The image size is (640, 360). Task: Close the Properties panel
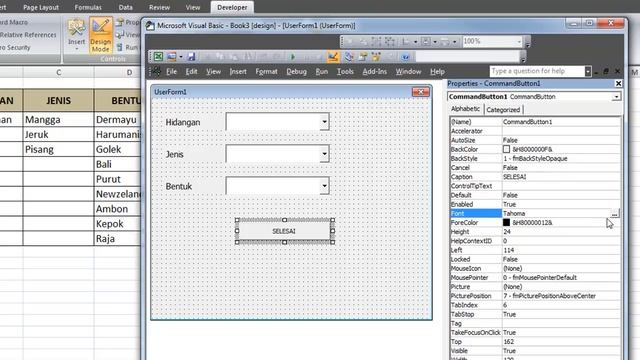pos(618,84)
